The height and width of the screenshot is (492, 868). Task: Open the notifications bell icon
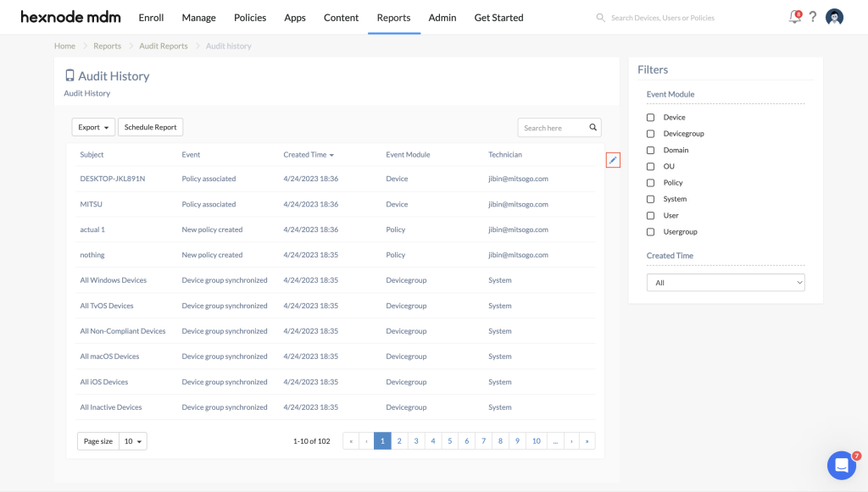794,17
